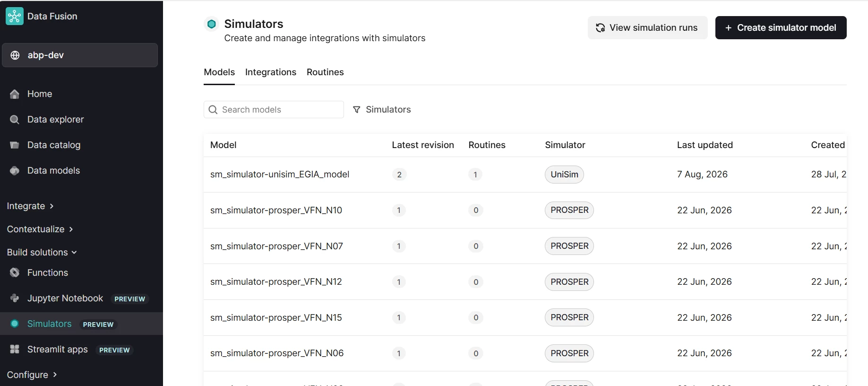Click the filter funnel icon beside Simulators
This screenshot has height=386, width=868.
(357, 110)
